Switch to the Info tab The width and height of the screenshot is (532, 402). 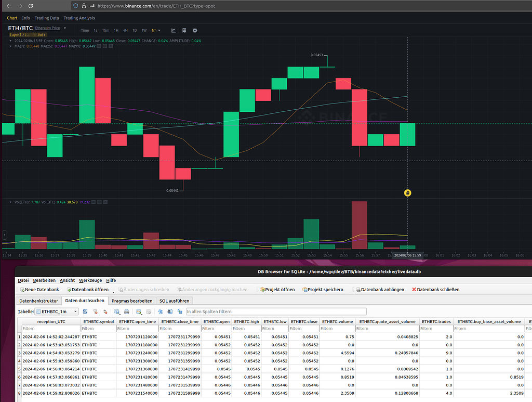[x=26, y=18]
